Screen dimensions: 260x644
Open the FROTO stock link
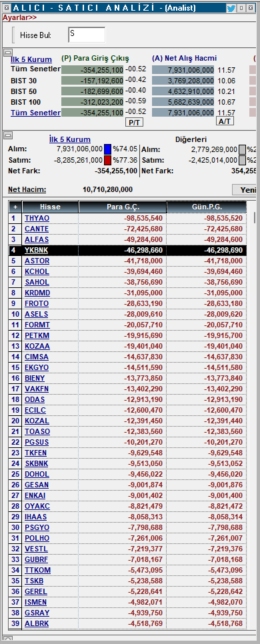(x=37, y=303)
